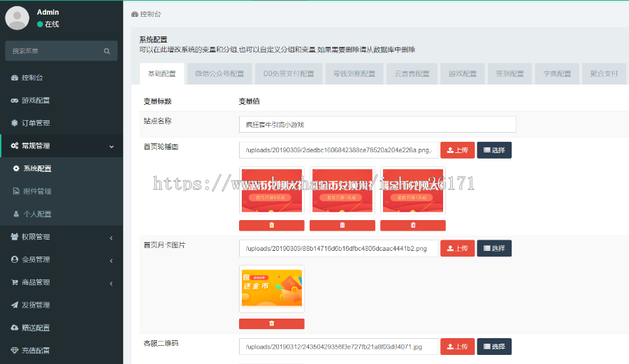Choose existing file for 客服二维码
This screenshot has width=629, height=364.
click(494, 347)
